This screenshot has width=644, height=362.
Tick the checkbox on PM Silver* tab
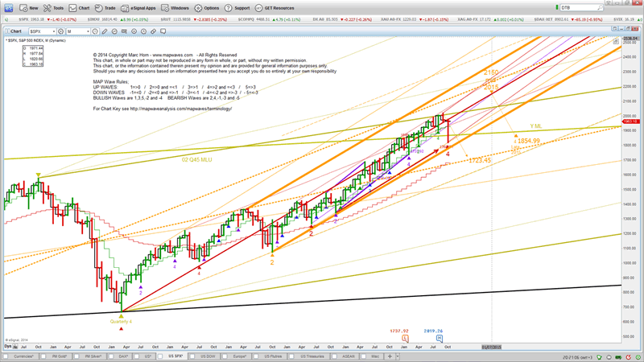click(76, 356)
